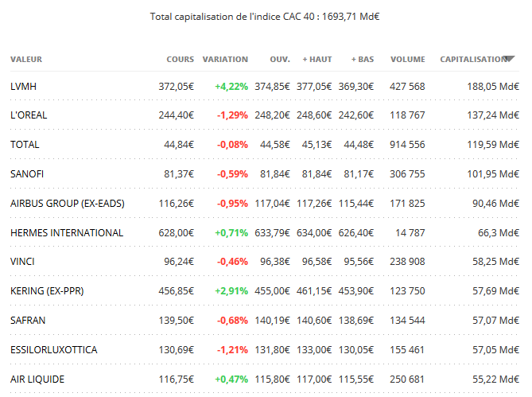Click L'OREAL variation -1,29%
This screenshot has height=397, width=532.
click(232, 115)
